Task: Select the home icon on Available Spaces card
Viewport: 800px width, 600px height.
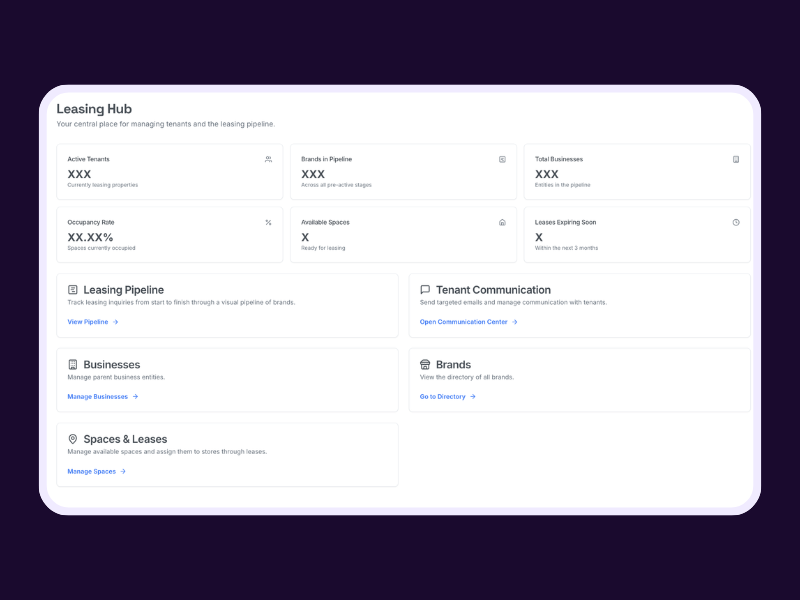Action: coord(502,223)
